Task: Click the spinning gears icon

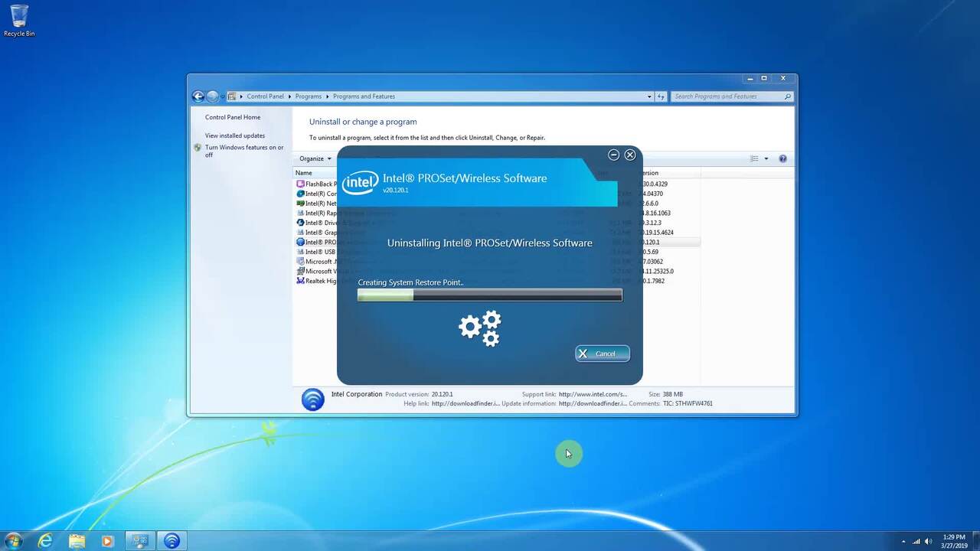Action: (x=480, y=328)
